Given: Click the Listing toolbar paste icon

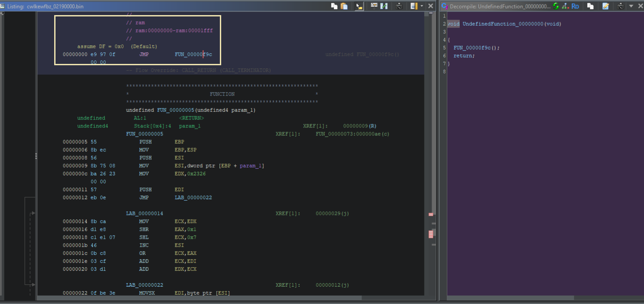Looking at the screenshot, I should tap(344, 6).
